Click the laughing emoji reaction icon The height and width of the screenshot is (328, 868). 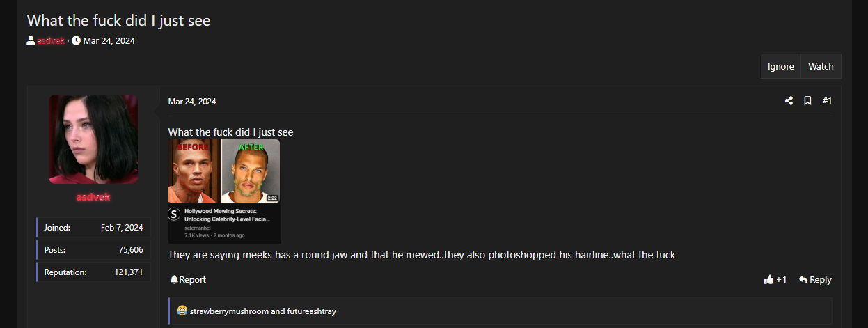182,311
